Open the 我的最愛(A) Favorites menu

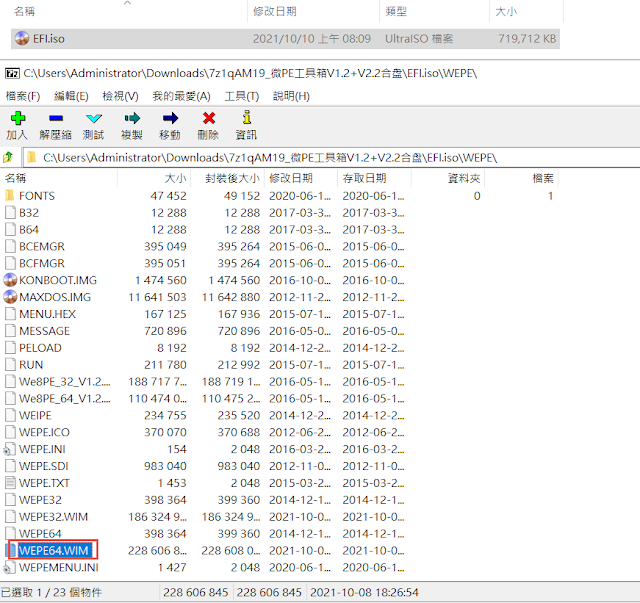click(182, 96)
